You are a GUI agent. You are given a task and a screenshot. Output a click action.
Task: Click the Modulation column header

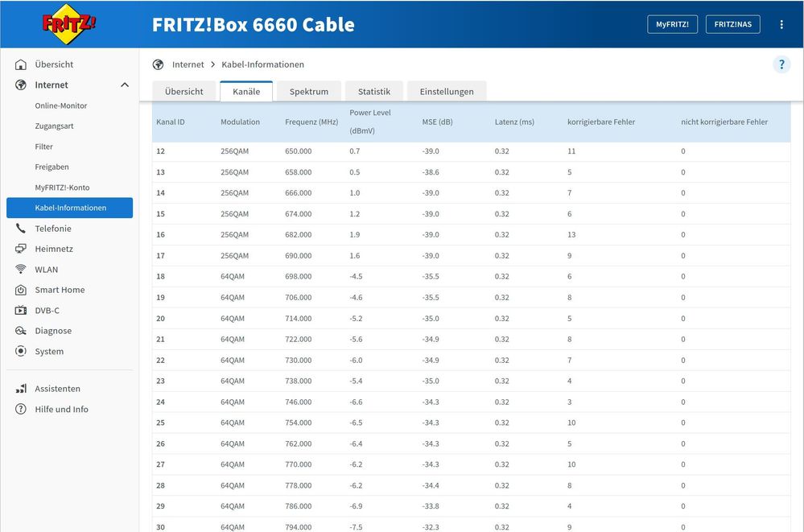240,122
